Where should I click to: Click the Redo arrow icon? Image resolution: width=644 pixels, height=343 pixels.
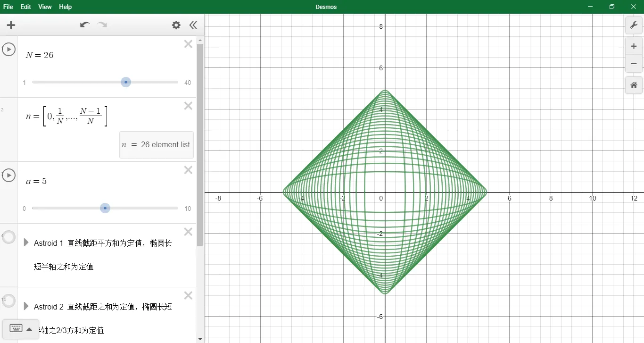pos(102,25)
